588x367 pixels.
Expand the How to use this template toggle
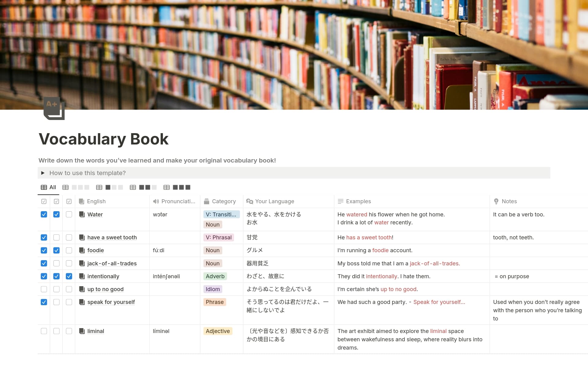(x=43, y=173)
